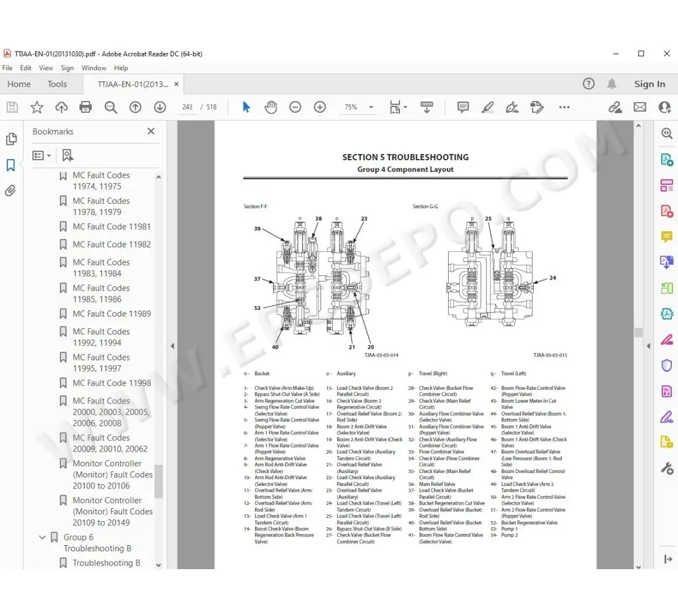Toggle the Page Thumbnails panel
Viewport: 678px width, 616px height.
pyautogui.click(x=10, y=139)
